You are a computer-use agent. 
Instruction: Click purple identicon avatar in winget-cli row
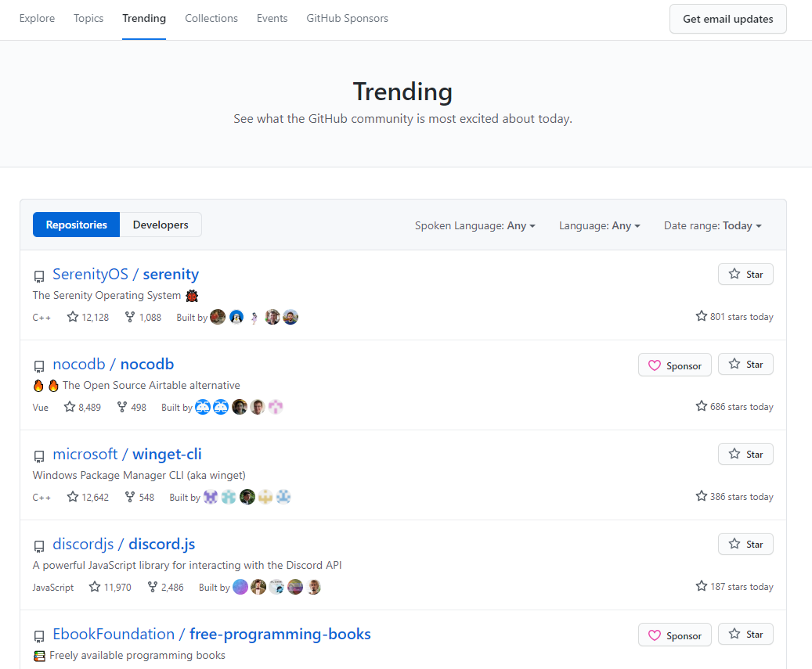(211, 497)
